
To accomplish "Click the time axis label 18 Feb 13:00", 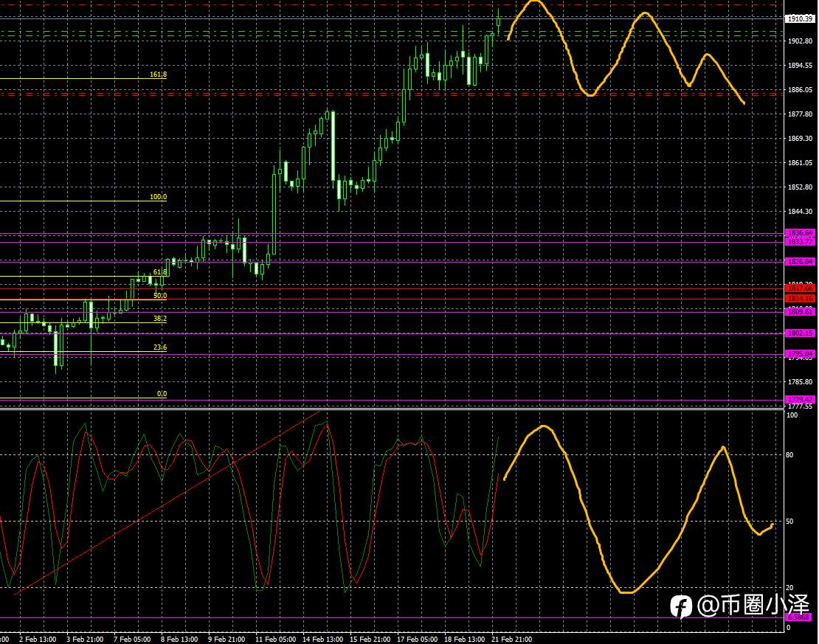I will pyautogui.click(x=464, y=640).
